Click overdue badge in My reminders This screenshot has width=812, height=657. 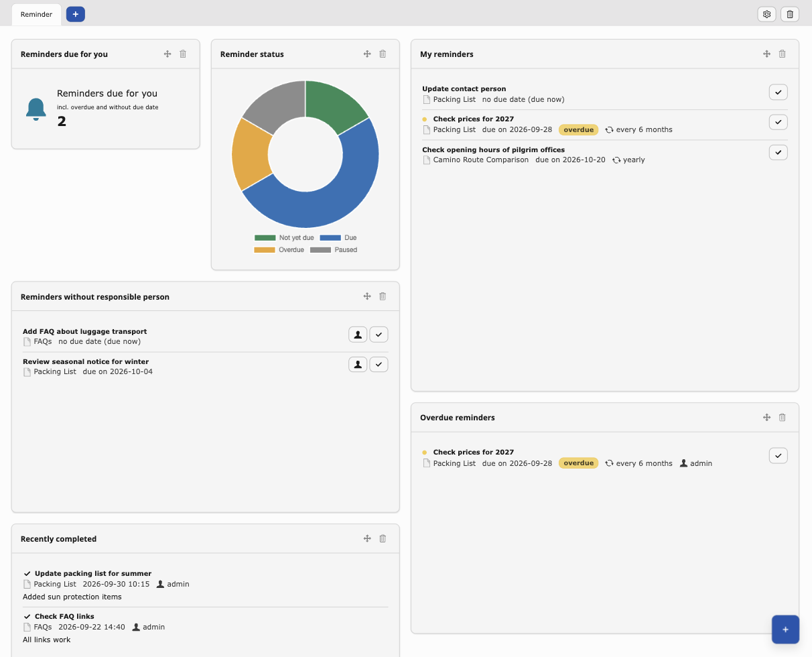point(578,129)
